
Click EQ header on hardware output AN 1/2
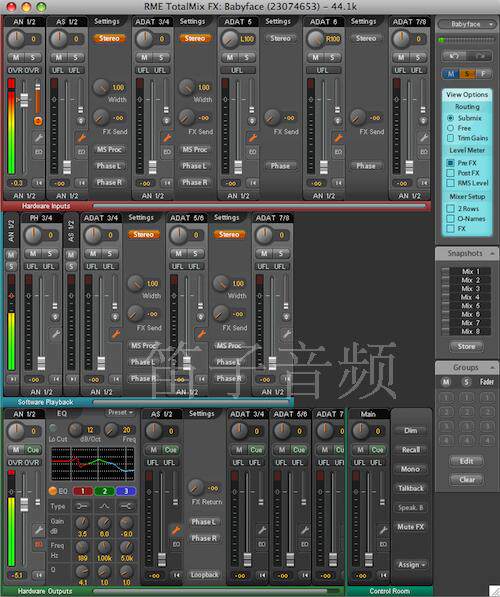[x=62, y=413]
